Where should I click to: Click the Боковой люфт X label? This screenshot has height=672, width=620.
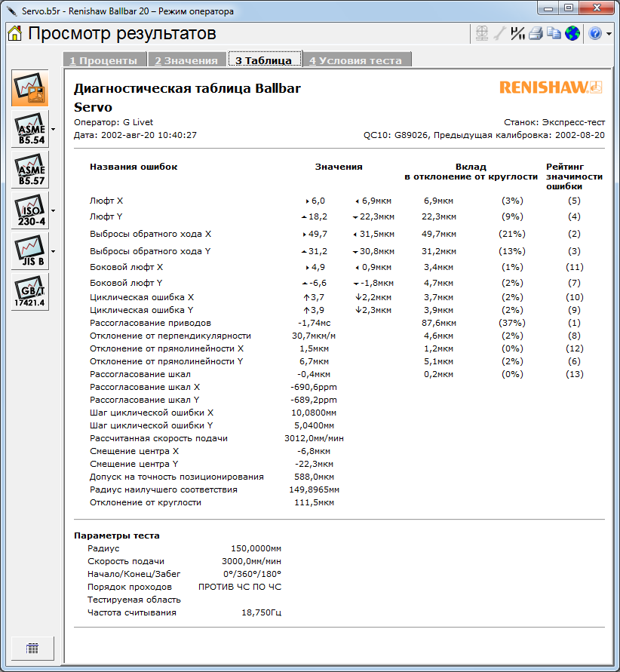pyautogui.click(x=127, y=267)
